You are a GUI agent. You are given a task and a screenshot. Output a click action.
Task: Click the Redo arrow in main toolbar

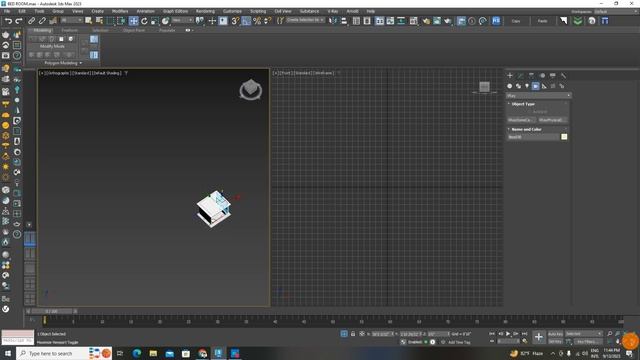pos(18,21)
